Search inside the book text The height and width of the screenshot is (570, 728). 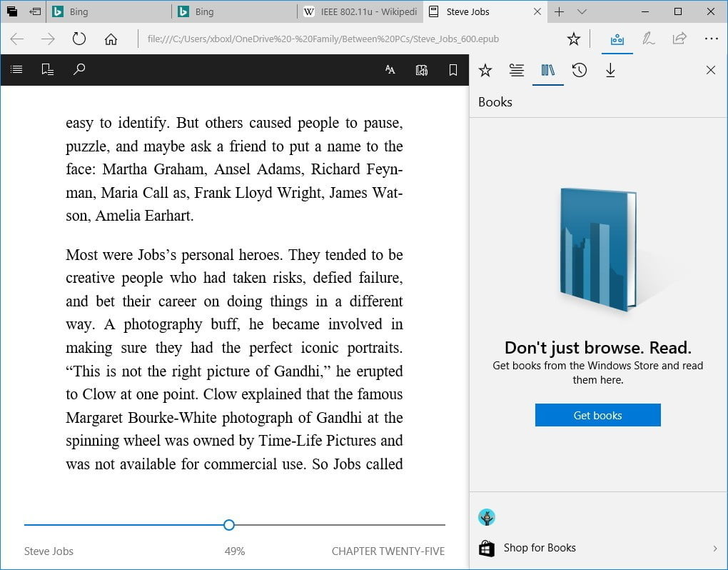tap(79, 69)
